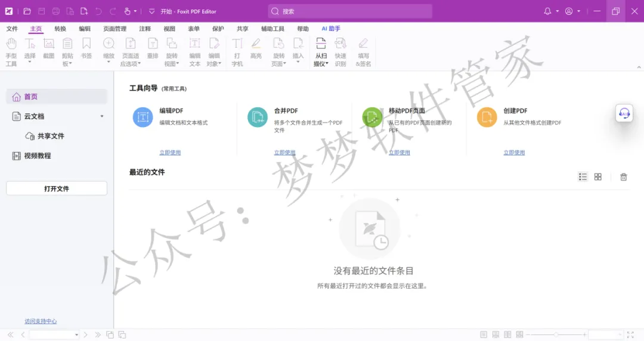Click the Save icon in quick access bar

(x=42, y=11)
